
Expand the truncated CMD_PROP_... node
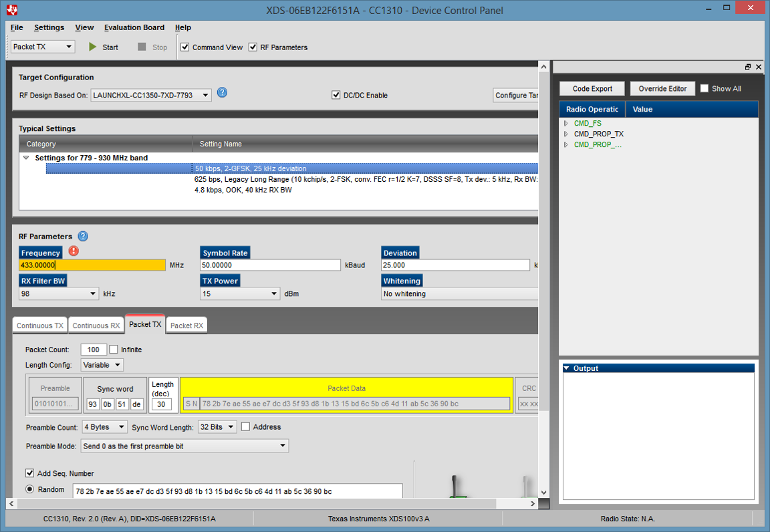click(565, 144)
